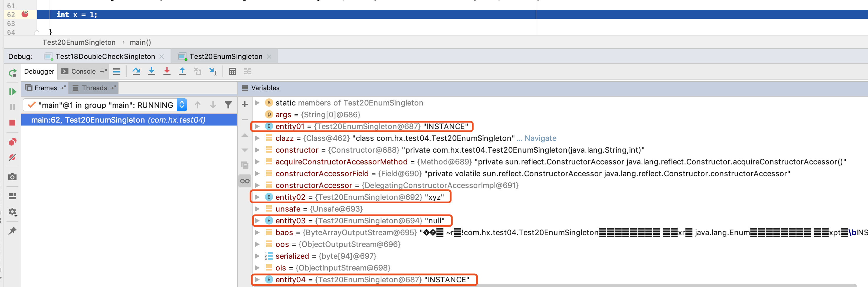Take a thread dump with camera icon
The width and height of the screenshot is (868, 287).
point(12,177)
